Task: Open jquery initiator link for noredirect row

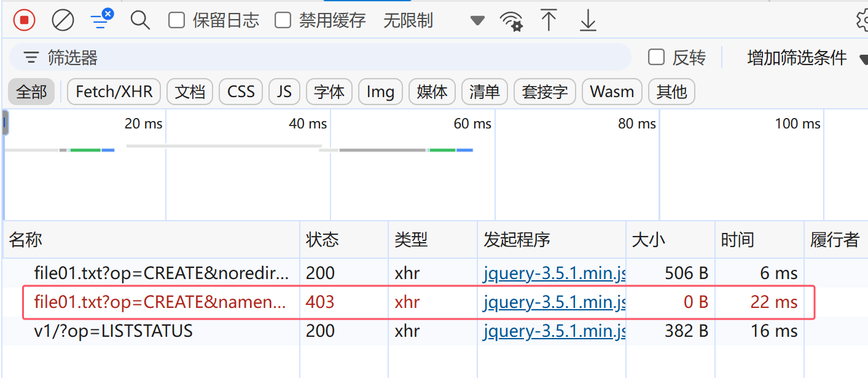Action: click(554, 273)
